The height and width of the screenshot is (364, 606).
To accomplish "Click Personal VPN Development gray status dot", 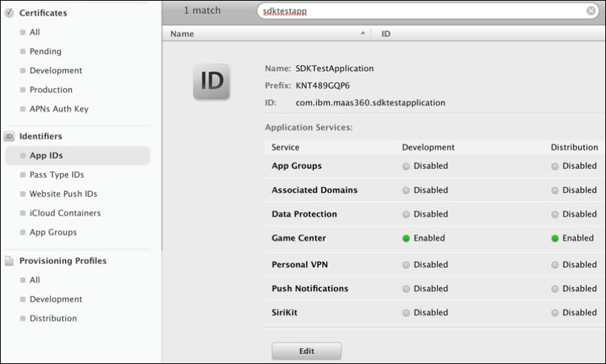I will point(406,265).
